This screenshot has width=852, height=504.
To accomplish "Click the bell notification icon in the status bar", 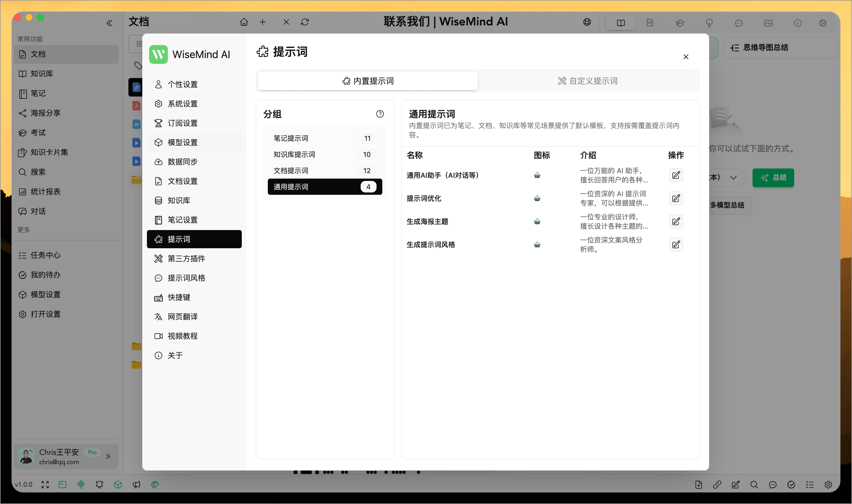I will pyautogui.click(x=99, y=484).
